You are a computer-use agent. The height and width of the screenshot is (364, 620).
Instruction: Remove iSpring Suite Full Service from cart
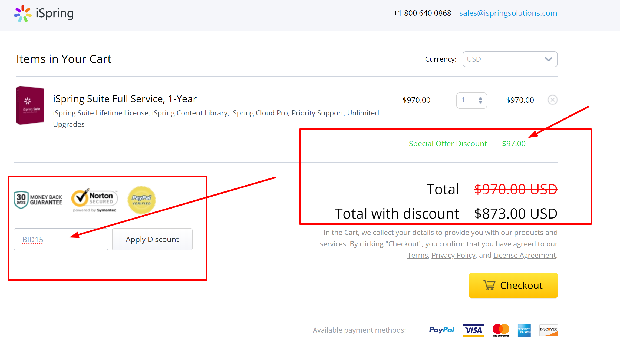[553, 100]
